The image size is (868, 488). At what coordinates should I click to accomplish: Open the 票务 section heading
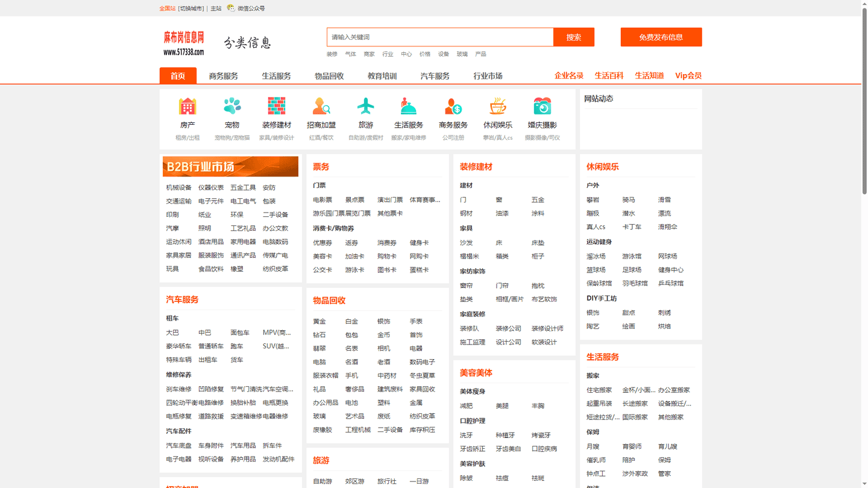click(x=321, y=167)
